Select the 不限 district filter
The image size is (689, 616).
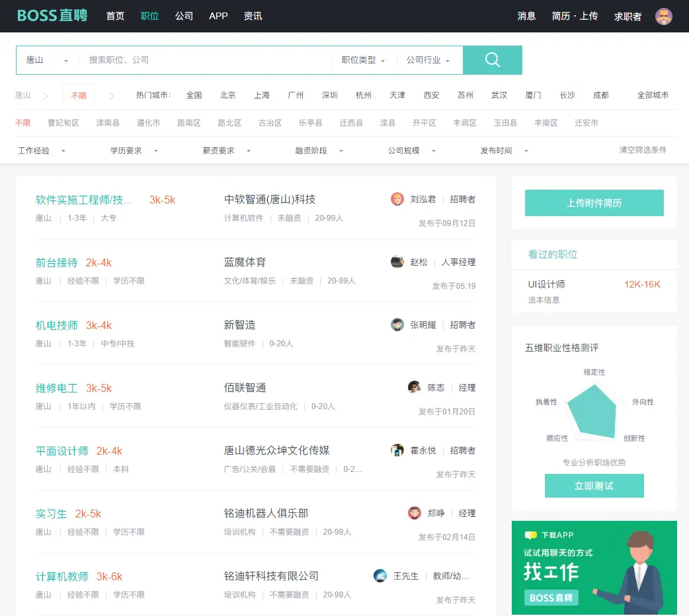tap(23, 122)
